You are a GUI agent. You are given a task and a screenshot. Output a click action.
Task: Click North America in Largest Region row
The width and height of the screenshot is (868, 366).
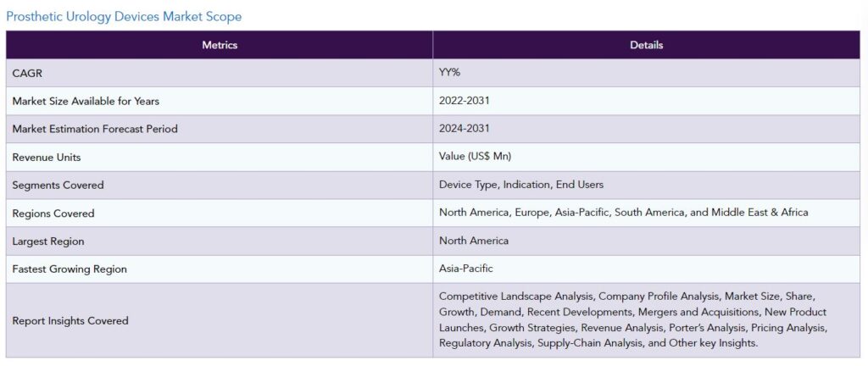click(x=474, y=241)
